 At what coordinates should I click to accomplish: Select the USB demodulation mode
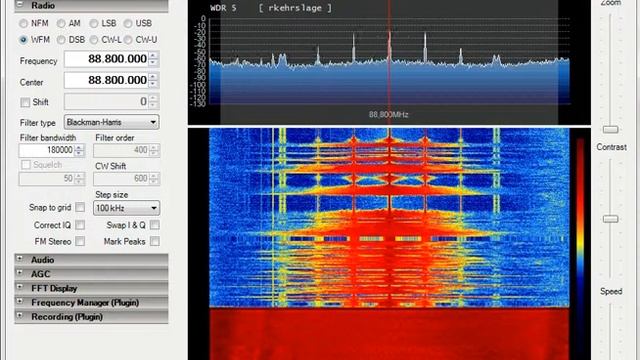pos(128,23)
